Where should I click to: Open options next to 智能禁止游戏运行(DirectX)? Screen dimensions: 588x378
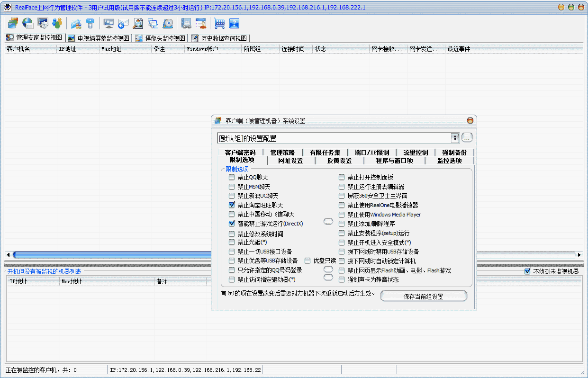[328, 221]
